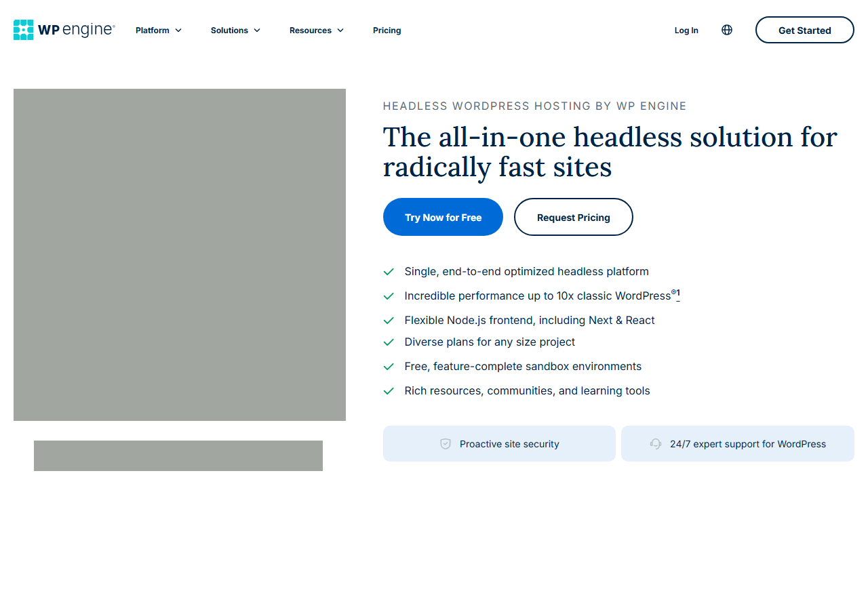
Task: Click checkmark next to Single, end-to-end optimized
Action: 389,272
